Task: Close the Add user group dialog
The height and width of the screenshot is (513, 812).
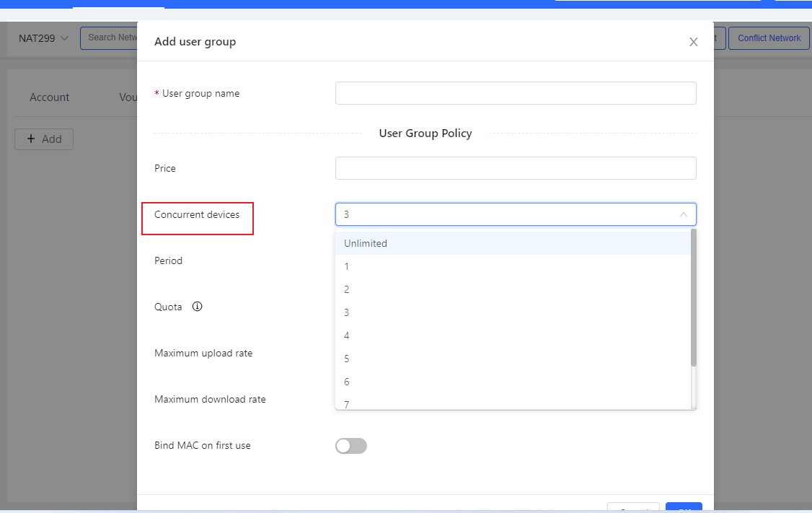Action: click(693, 42)
